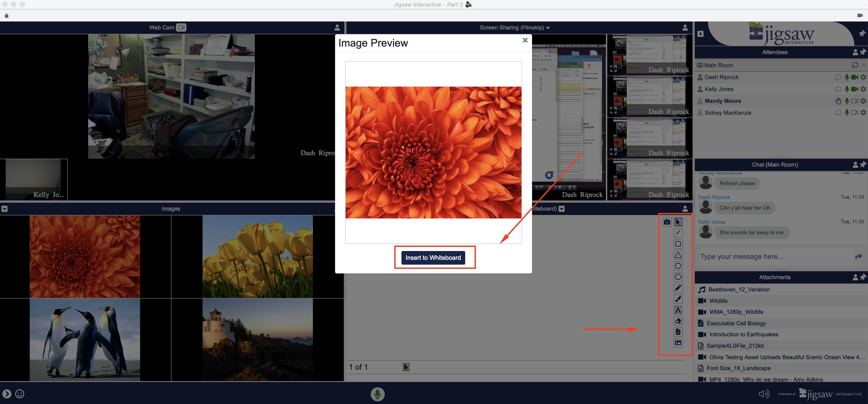Choose the paintbrush whiteboard tool

point(678,299)
